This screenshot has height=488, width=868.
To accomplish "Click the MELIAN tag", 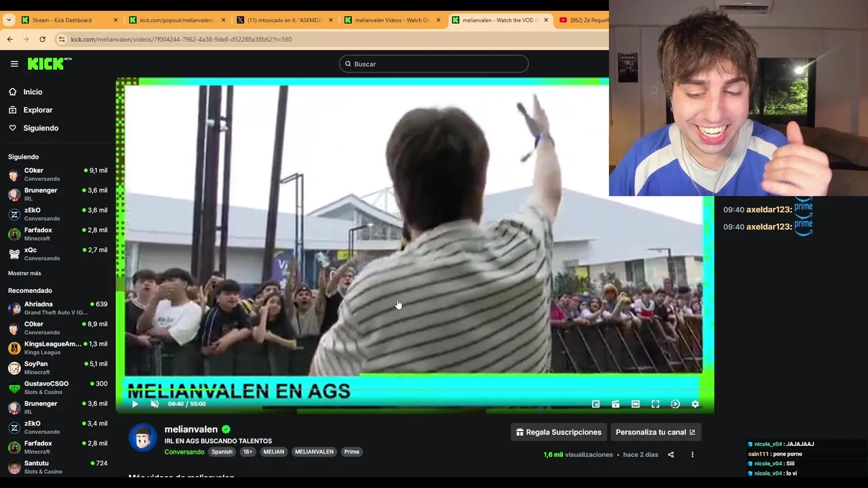I will (x=274, y=452).
